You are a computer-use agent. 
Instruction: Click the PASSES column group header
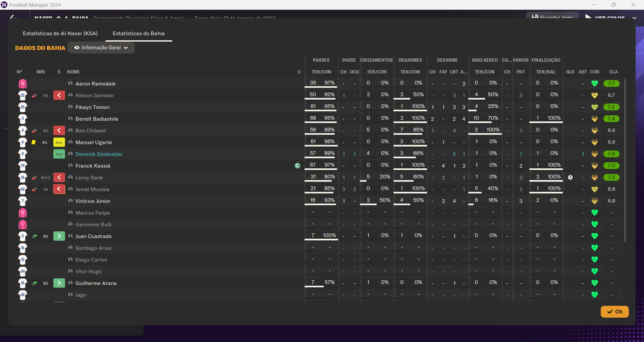pos(321,60)
